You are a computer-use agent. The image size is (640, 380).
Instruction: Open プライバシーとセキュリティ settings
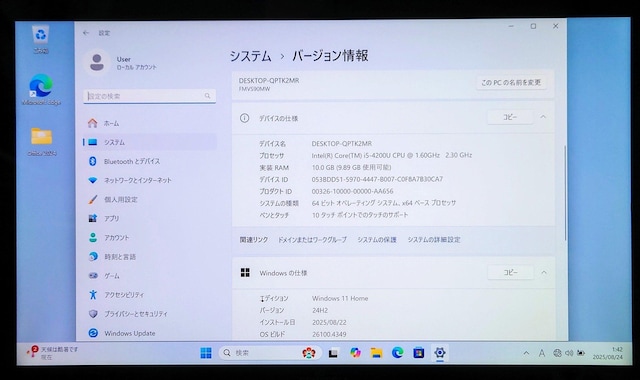[x=149, y=313]
